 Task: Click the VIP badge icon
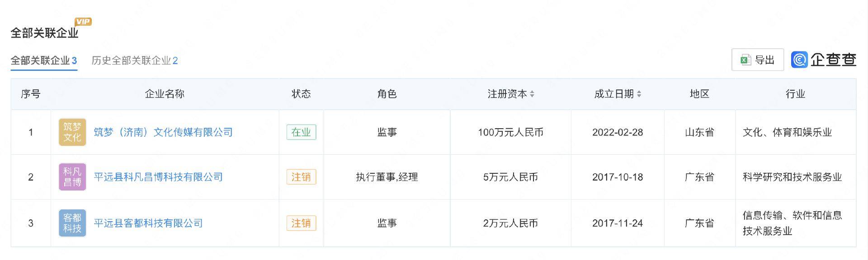click(x=83, y=22)
